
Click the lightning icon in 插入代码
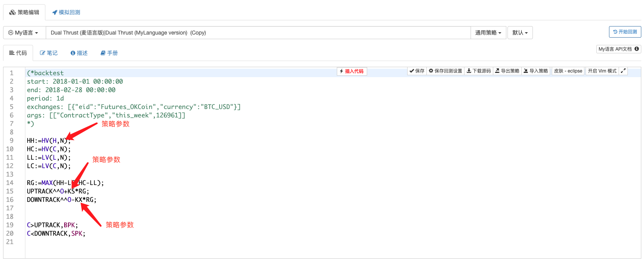point(341,71)
